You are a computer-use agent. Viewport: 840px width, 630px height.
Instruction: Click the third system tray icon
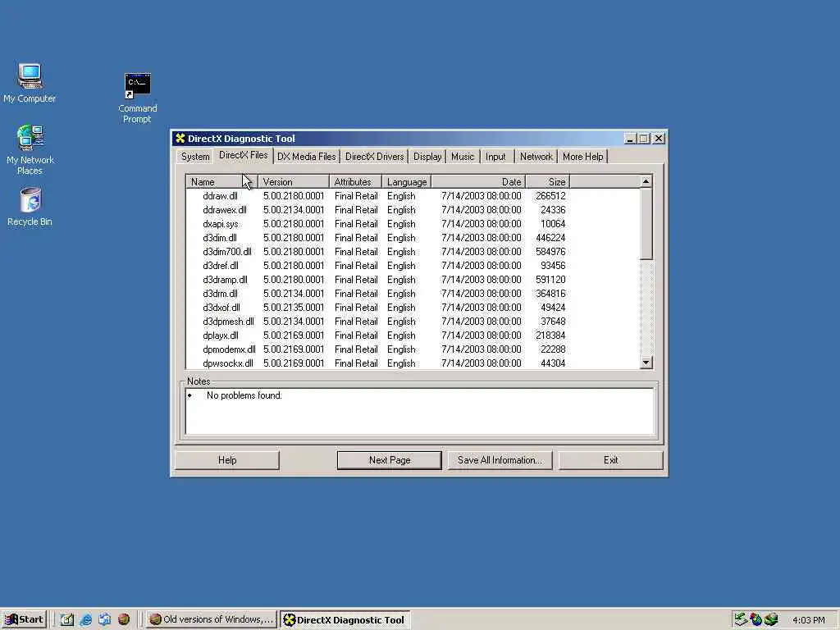(771, 619)
